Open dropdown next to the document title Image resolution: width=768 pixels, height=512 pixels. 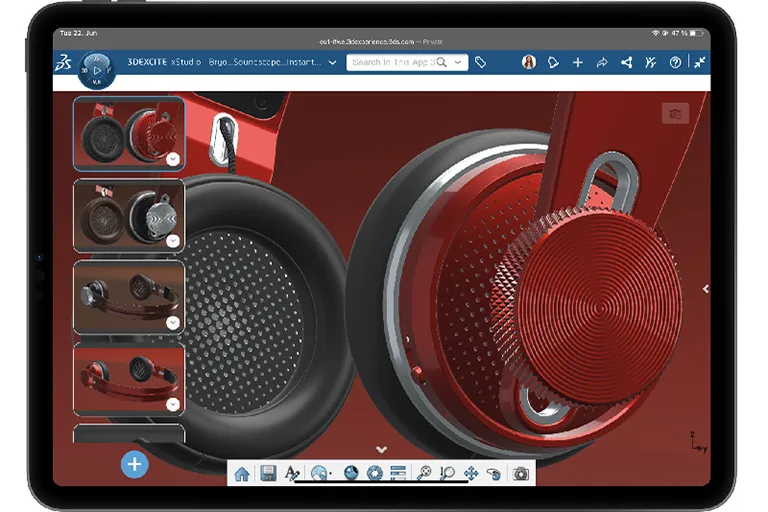(332, 62)
